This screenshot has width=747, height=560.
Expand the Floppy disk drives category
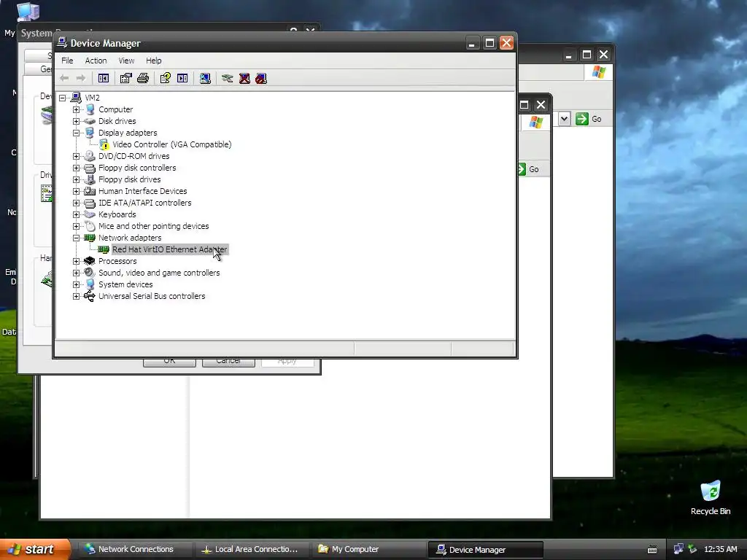pos(76,179)
